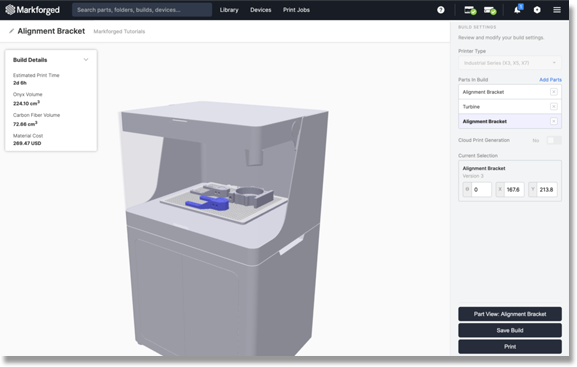Click the pencil edit icon by the title
577x367 pixels.
point(11,31)
